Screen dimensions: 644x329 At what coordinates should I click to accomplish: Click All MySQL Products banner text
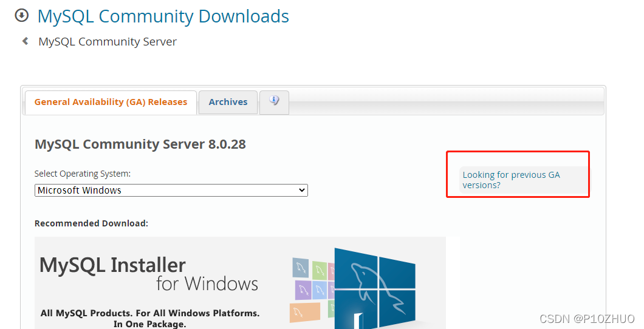coord(150,318)
